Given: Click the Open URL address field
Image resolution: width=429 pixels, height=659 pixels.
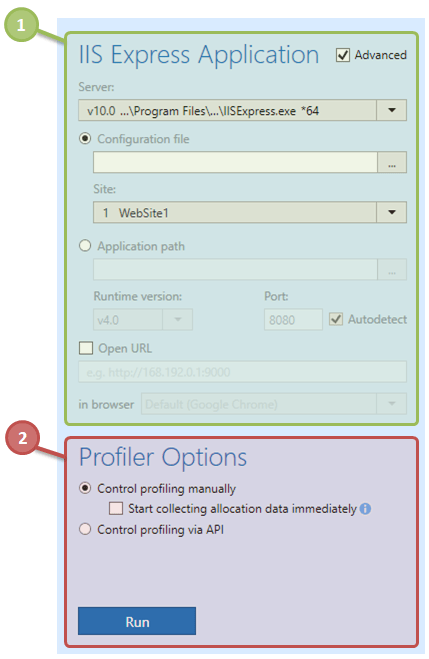Looking at the screenshot, I should [x=242, y=372].
